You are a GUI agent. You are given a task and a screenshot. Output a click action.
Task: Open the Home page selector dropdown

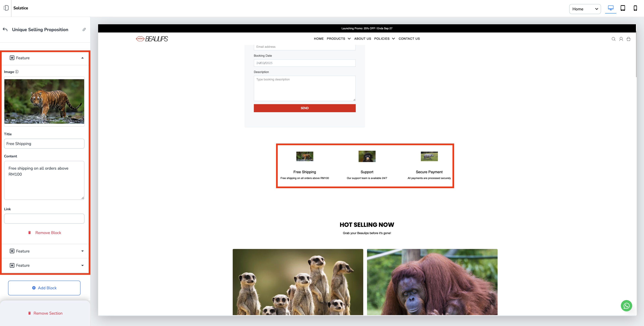585,9
